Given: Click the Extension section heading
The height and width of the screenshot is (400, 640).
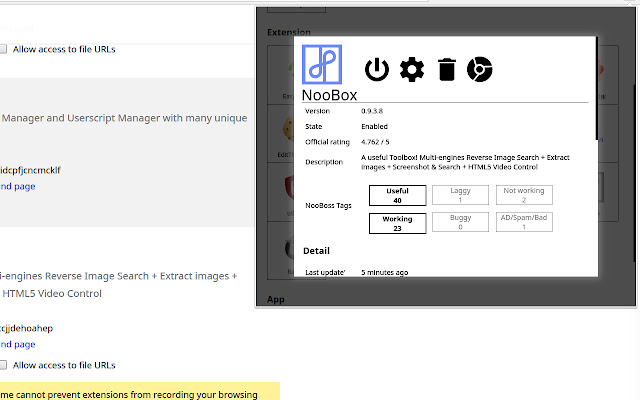Looking at the screenshot, I should [x=289, y=32].
